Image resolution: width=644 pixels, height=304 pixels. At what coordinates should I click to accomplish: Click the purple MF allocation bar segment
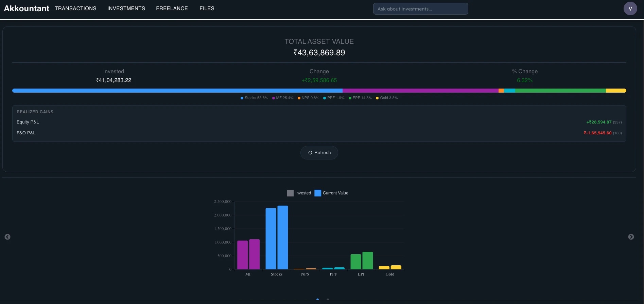420,91
